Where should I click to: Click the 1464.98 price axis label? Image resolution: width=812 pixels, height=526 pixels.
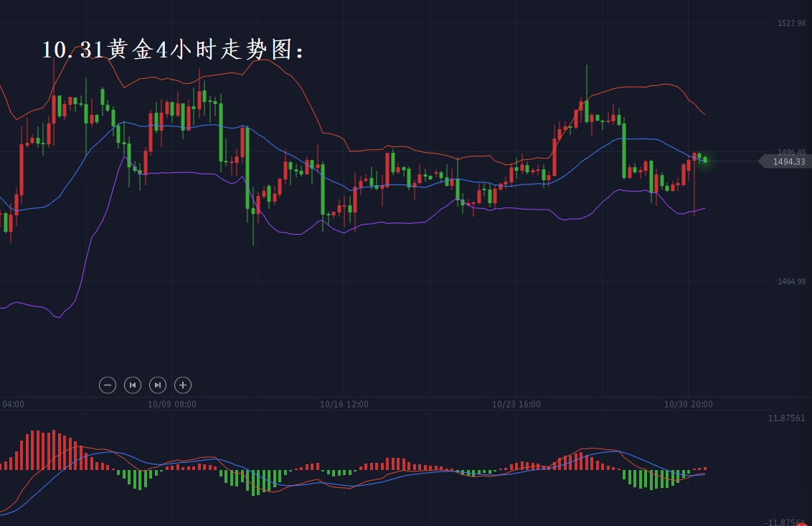coord(791,282)
